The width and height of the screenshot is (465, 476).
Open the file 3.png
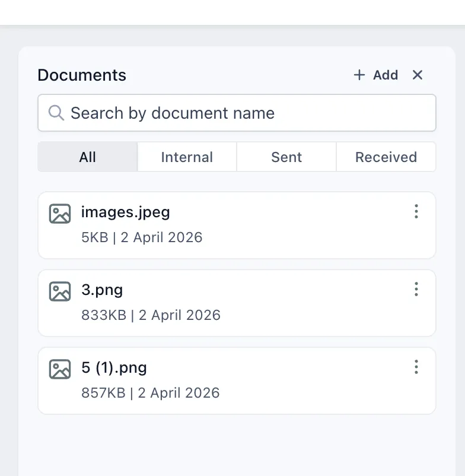[x=101, y=290]
